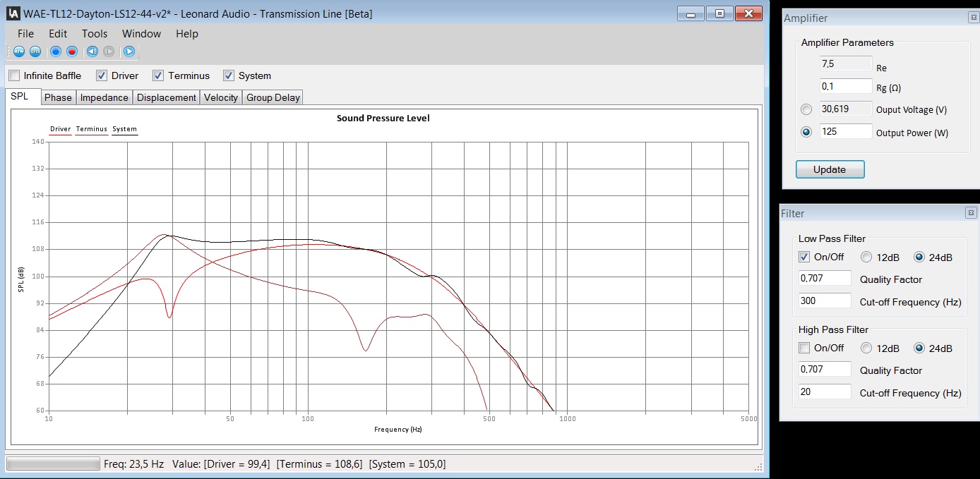
Task: Open the Edit menu
Action: tap(58, 34)
